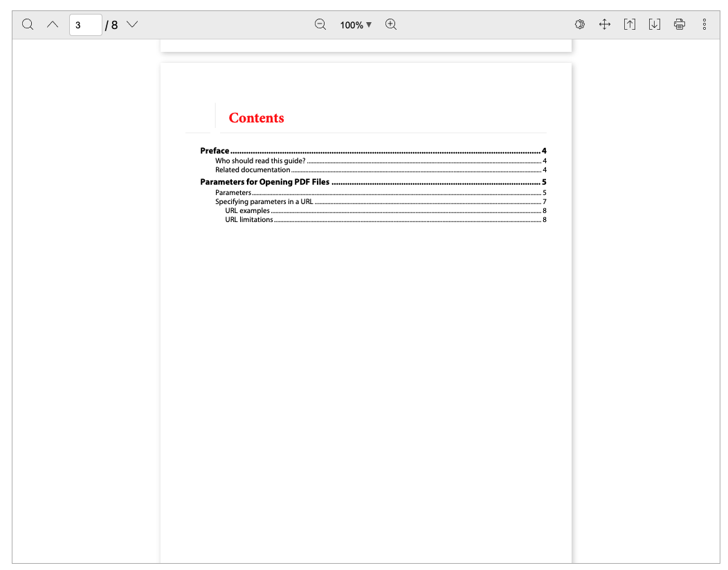Open a file using the upload icon

pyautogui.click(x=629, y=24)
